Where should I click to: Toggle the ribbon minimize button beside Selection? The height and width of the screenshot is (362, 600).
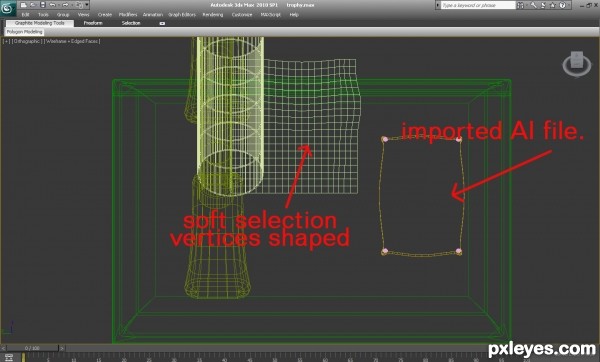(162, 23)
